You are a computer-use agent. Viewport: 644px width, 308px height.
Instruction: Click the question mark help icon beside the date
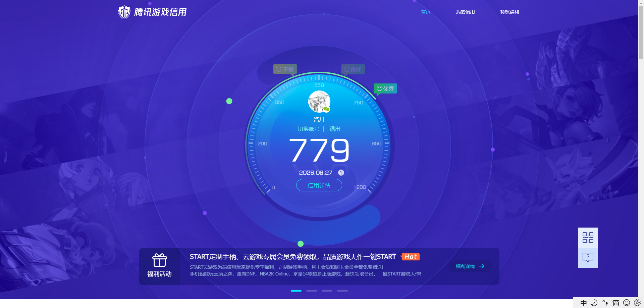(x=341, y=173)
